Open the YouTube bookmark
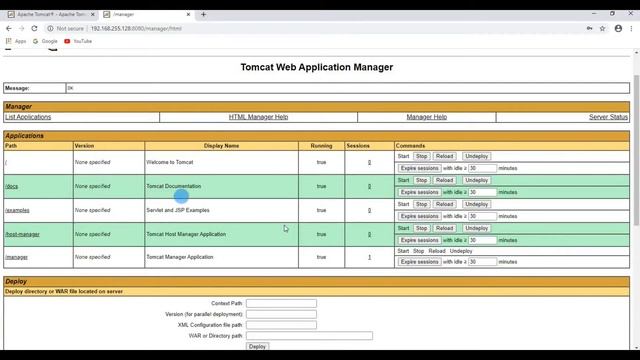Screen dimensions: 640x360 78,41
